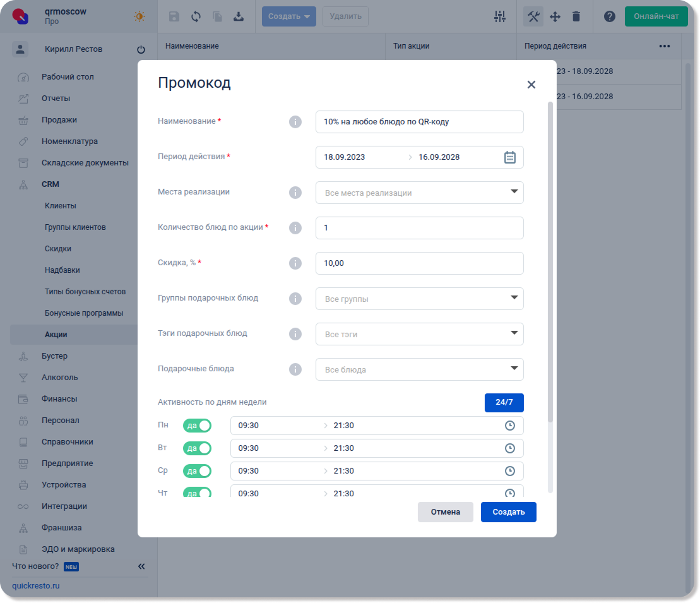Viewport: 700px width, 603px height.
Task: Click the clock icon in the Ср row
Action: pyautogui.click(x=510, y=471)
